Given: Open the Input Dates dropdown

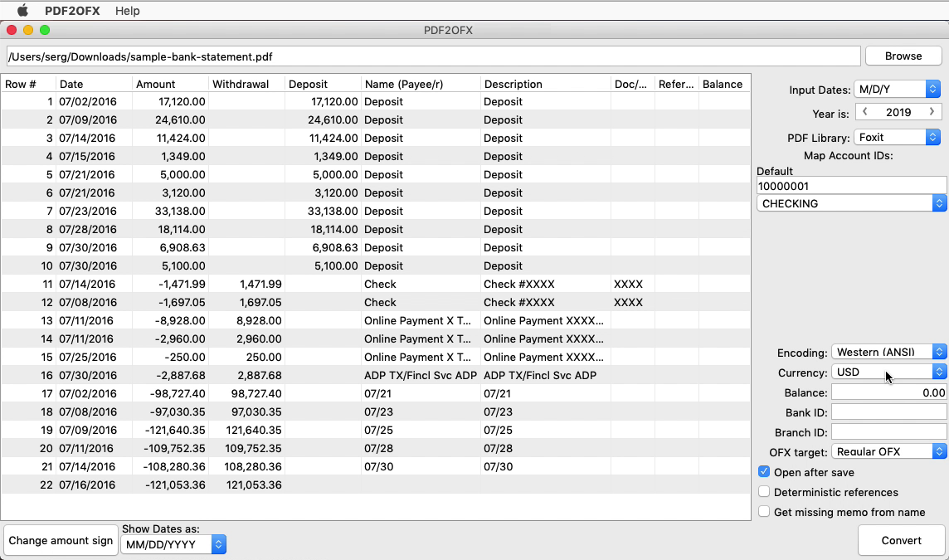Looking at the screenshot, I should click(x=897, y=89).
